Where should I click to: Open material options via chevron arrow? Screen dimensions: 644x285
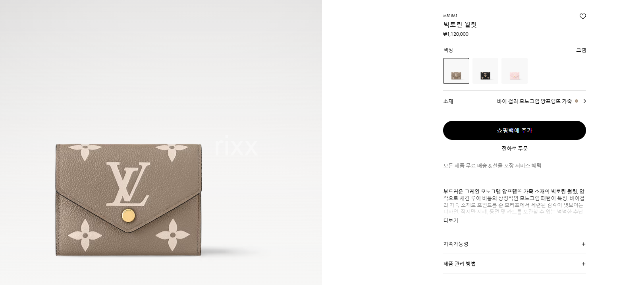584,101
